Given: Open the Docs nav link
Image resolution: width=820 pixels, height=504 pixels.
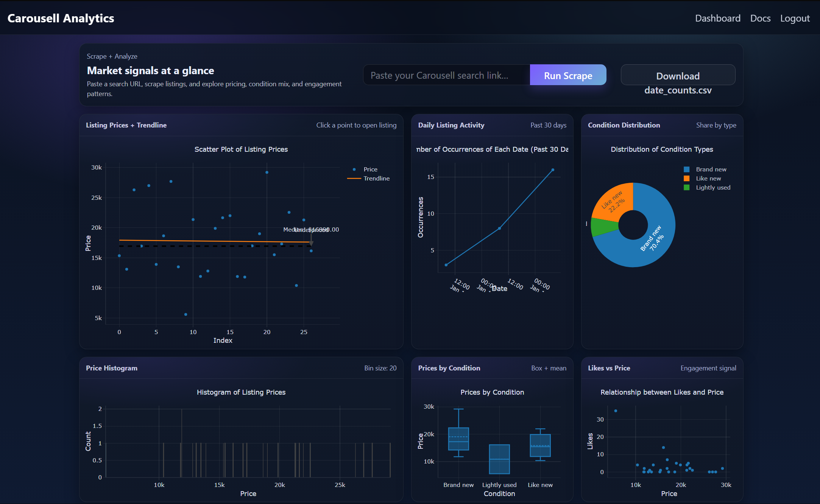Looking at the screenshot, I should pyautogui.click(x=760, y=18).
